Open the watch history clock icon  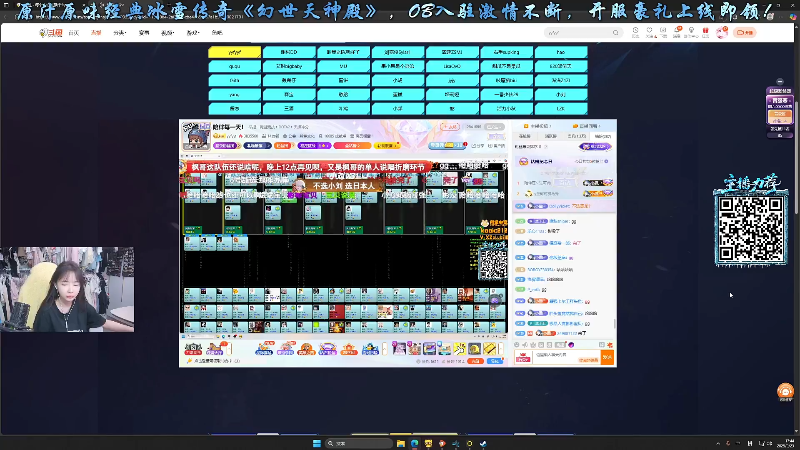click(635, 32)
